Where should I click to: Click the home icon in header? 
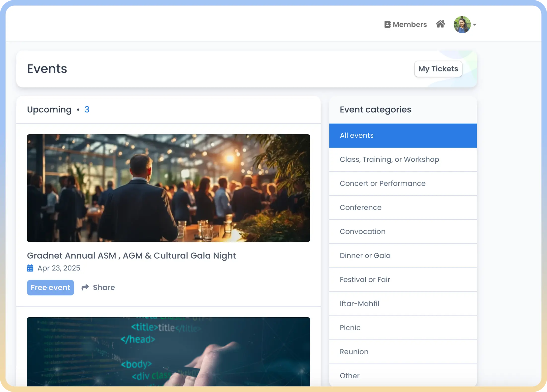pos(440,24)
